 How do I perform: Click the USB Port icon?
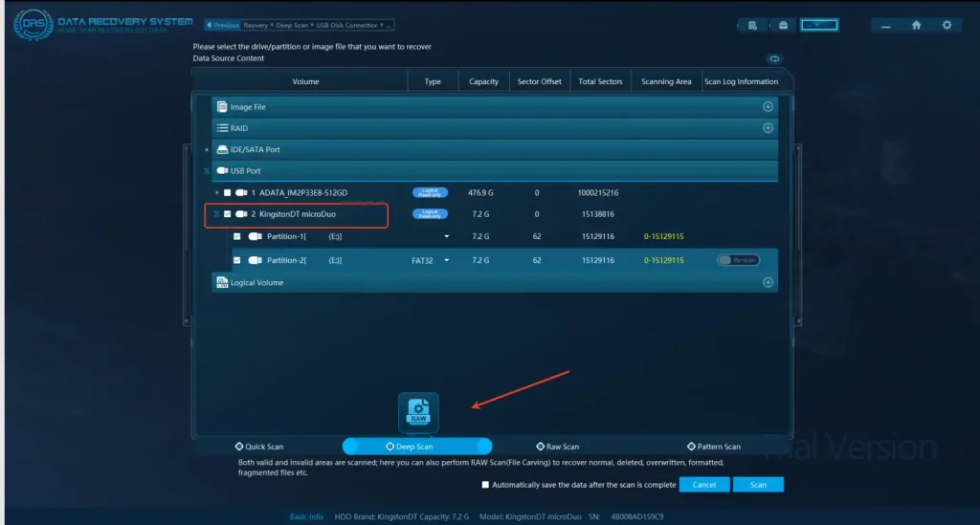(222, 170)
